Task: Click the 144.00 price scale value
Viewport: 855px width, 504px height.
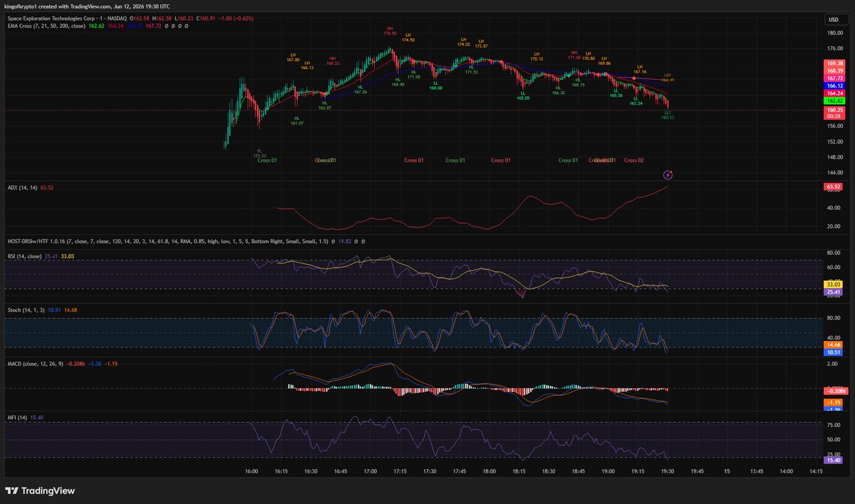Action: tap(834, 173)
